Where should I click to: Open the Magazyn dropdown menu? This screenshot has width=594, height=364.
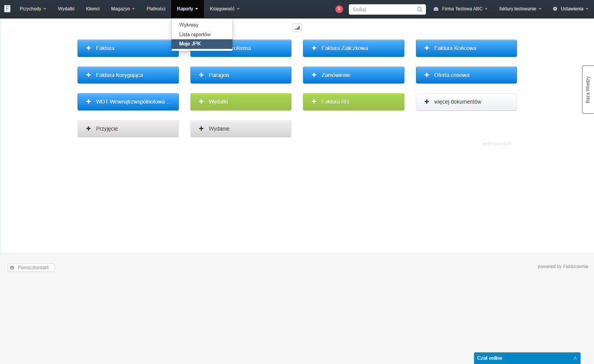pyautogui.click(x=123, y=9)
